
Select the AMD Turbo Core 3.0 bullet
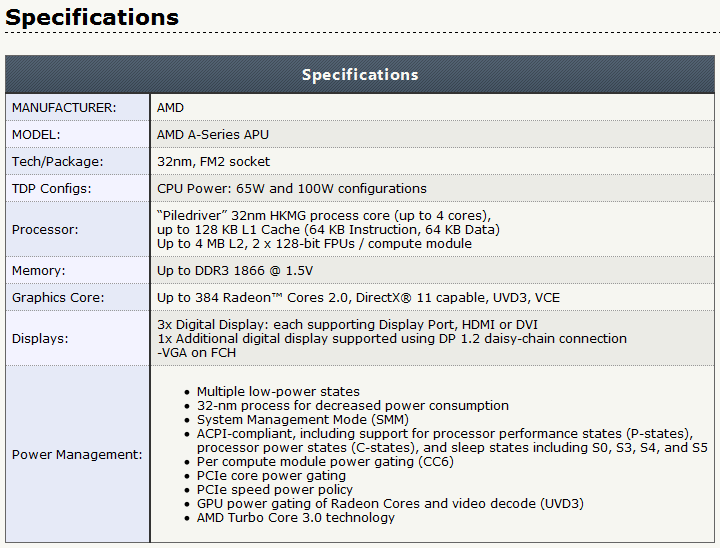coord(296,518)
